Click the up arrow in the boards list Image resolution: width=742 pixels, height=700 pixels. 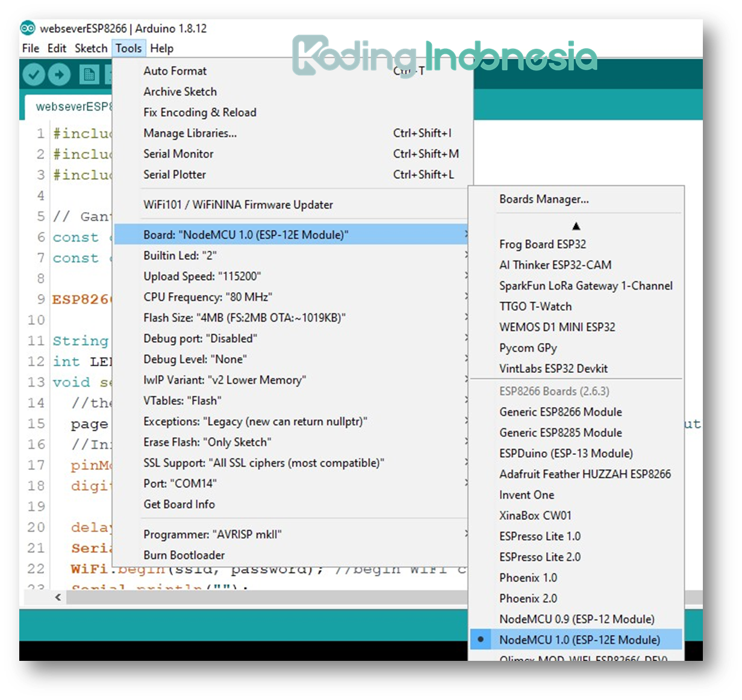click(576, 226)
